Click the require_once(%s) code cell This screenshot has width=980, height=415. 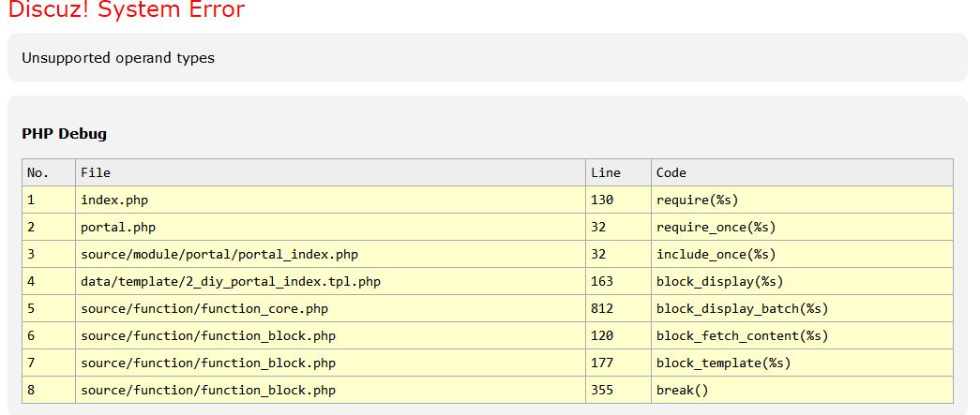(x=716, y=227)
